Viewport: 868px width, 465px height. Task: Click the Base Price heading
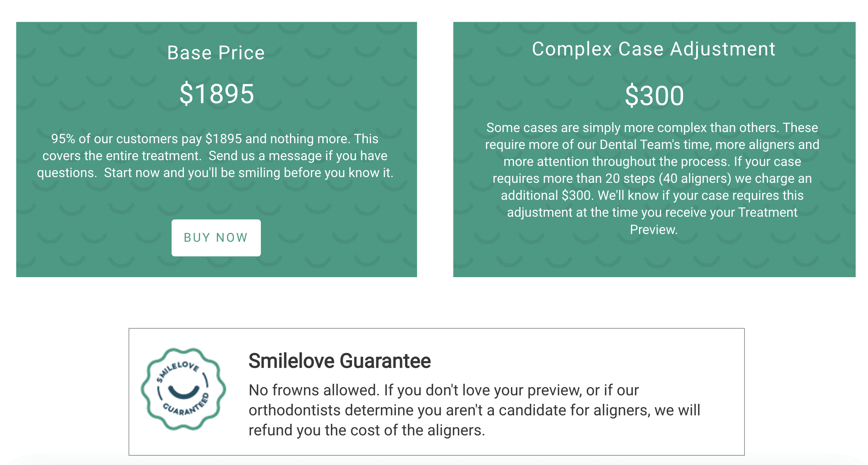click(216, 52)
